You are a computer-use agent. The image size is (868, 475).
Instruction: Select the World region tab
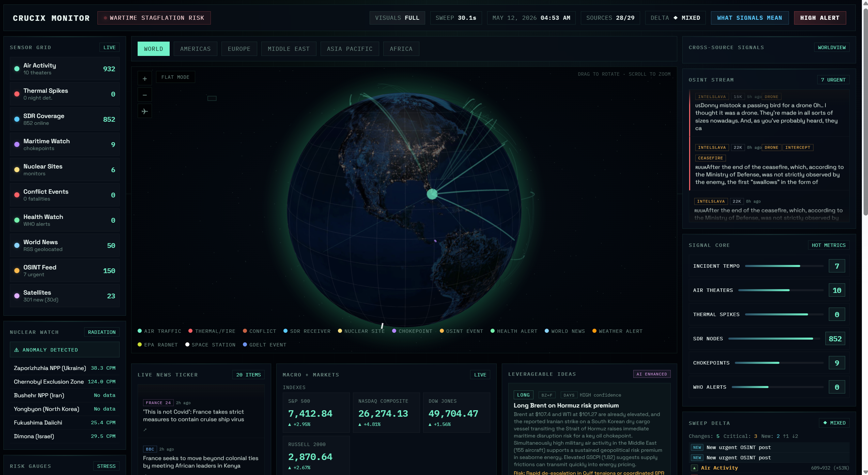point(154,49)
